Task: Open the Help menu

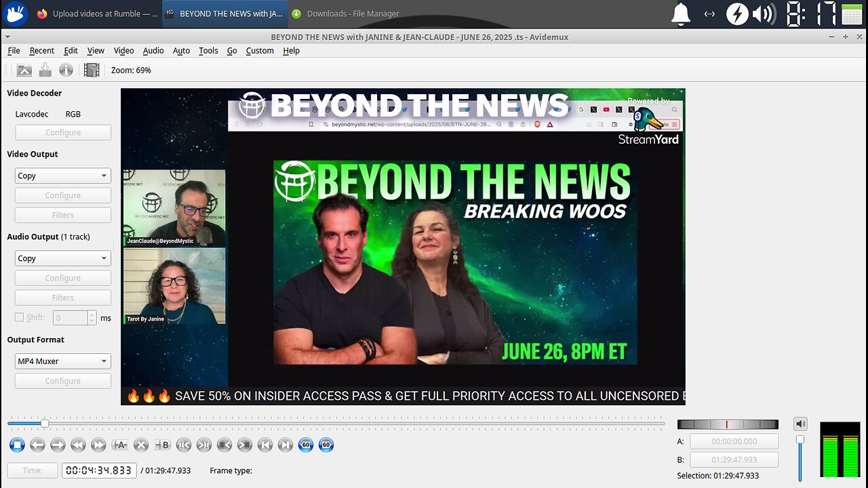Action: tap(292, 51)
